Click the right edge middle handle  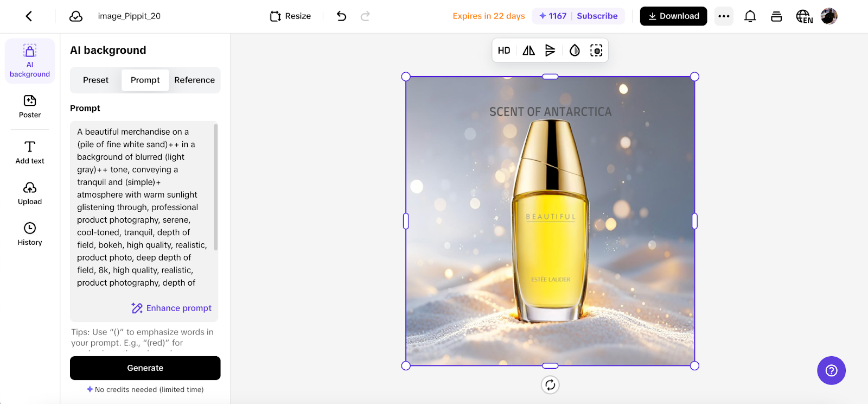(x=694, y=221)
